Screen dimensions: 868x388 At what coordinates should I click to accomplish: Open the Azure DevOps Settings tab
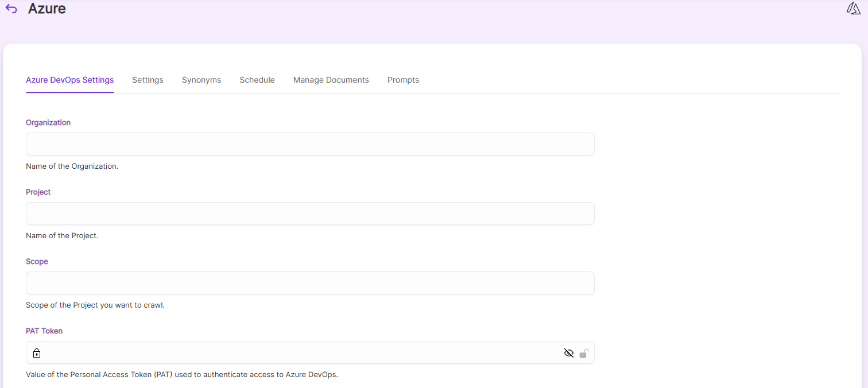70,80
